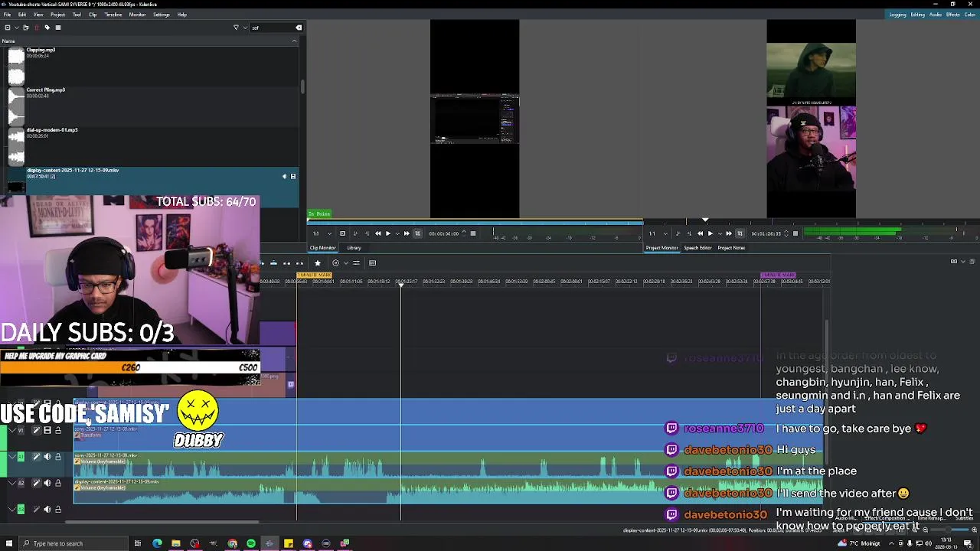This screenshot has width=980, height=551.
Task: Switch to the Speech Editor tab
Action: pyautogui.click(x=697, y=248)
